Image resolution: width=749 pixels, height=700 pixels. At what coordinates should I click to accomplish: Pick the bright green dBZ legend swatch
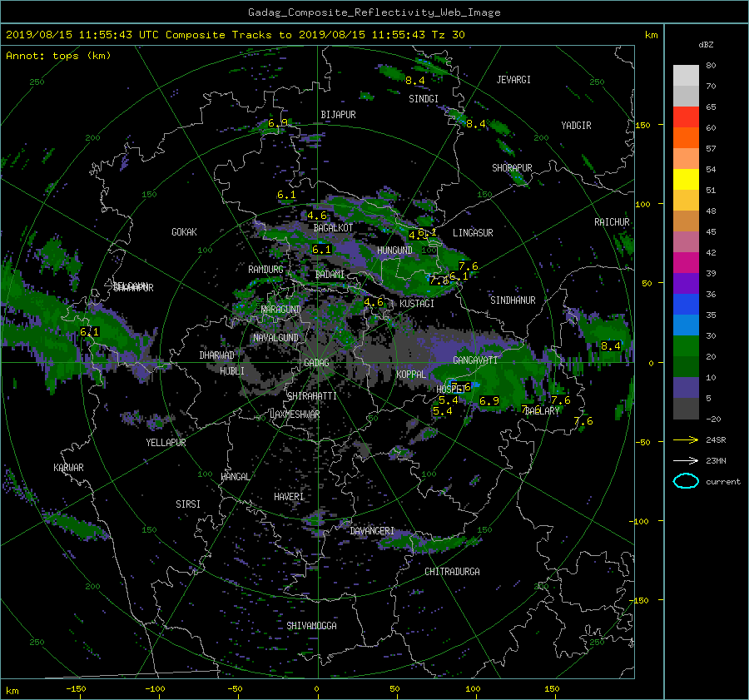[x=686, y=345]
